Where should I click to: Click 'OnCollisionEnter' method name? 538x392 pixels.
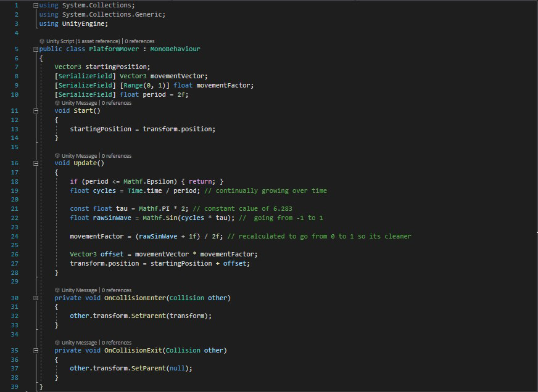click(x=135, y=298)
